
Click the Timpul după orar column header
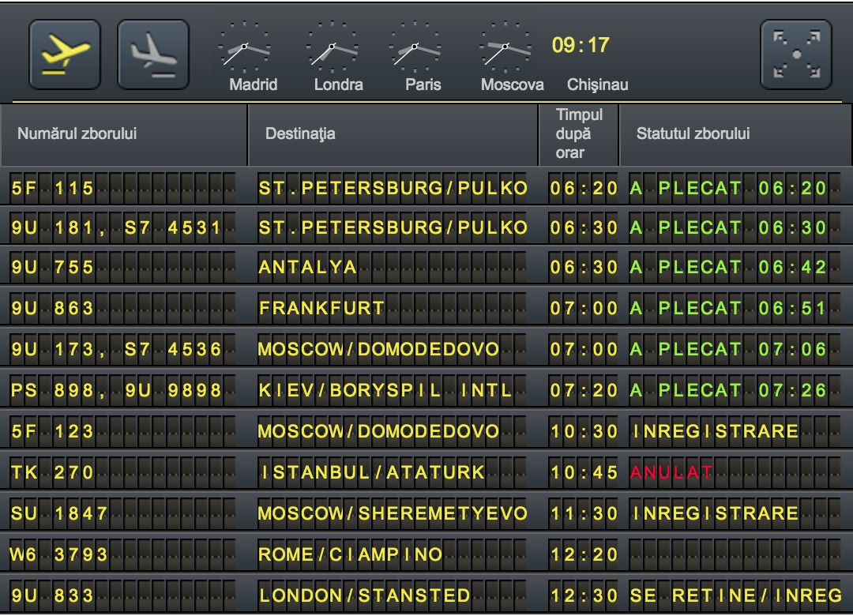pos(579,134)
